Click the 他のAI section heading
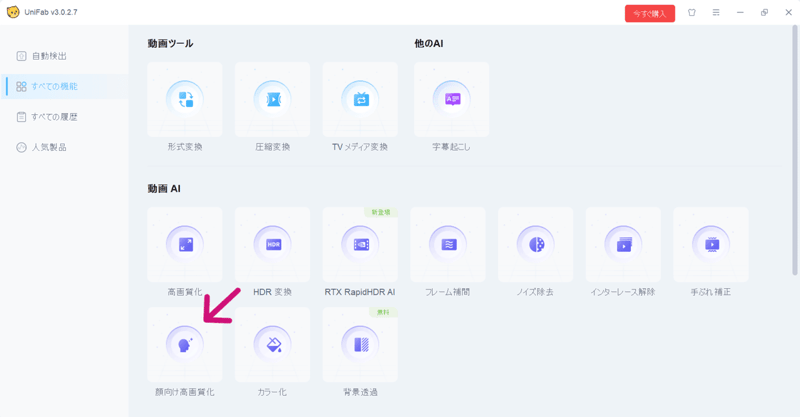The image size is (800, 417). tap(429, 44)
